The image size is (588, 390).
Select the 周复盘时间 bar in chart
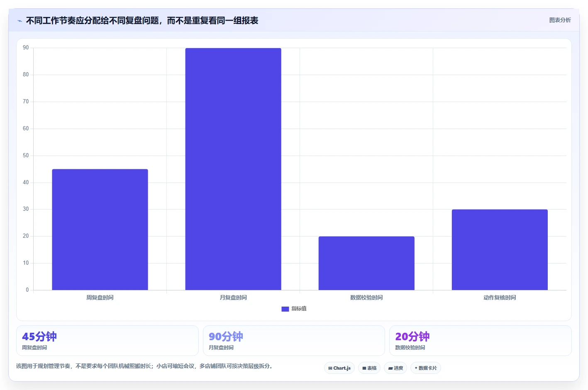coord(100,229)
